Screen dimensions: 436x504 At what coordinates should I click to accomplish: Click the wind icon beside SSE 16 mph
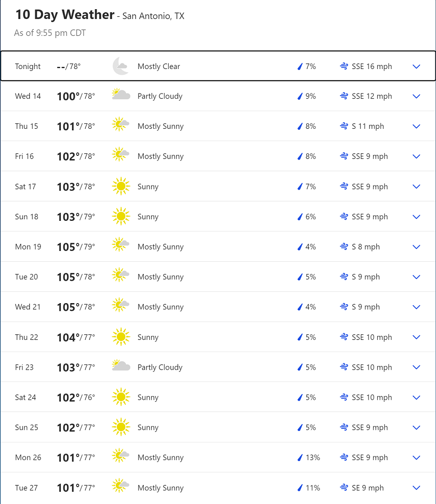point(344,66)
